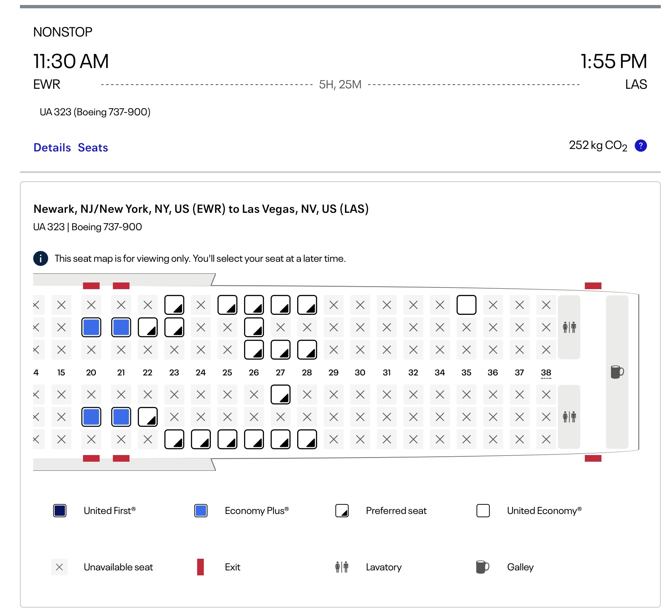Click the '252 kg CO2' emissions text
Image resolution: width=672 pixels, height=616 pixels.
click(x=598, y=146)
